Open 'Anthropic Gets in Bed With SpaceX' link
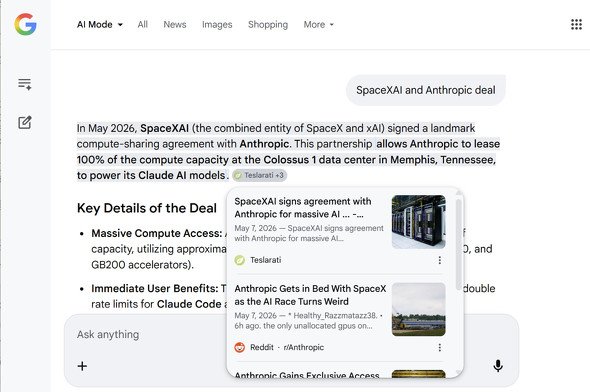Viewport: 590px width, 392px height. tap(310, 295)
